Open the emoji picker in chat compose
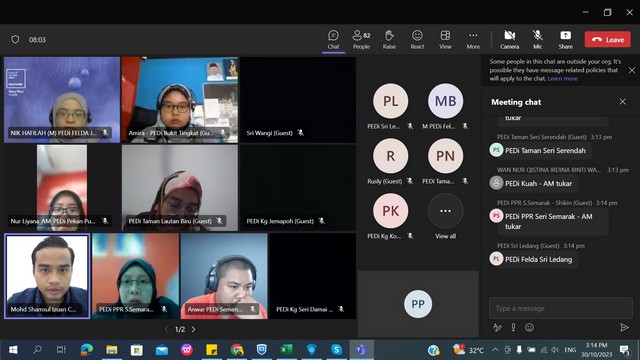 [x=529, y=327]
